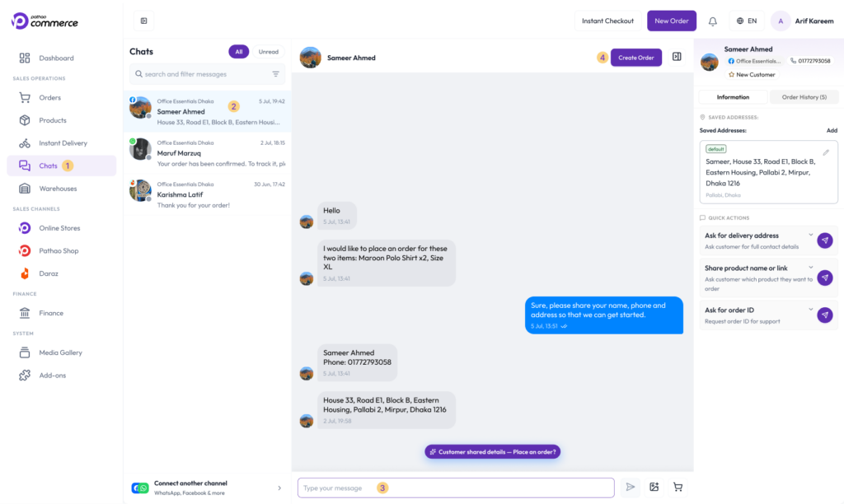Send the Ask for delivery address quick action
This screenshot has height=504, width=844.
point(824,240)
